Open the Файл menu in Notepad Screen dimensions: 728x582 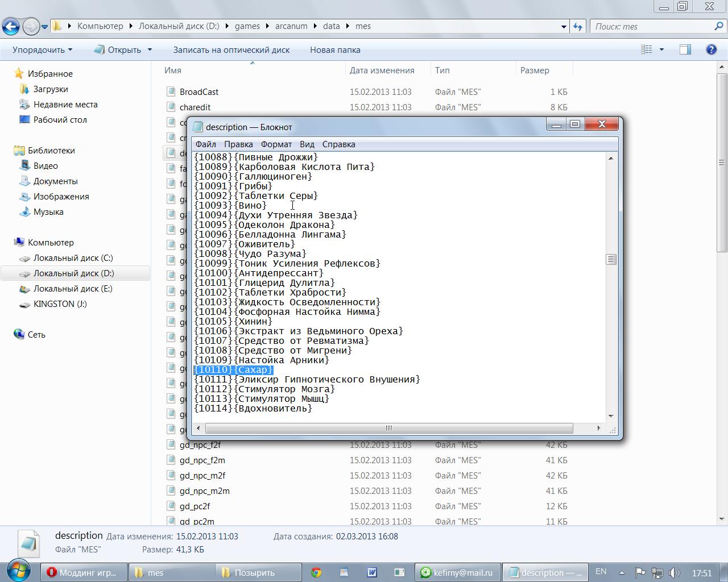coord(205,144)
